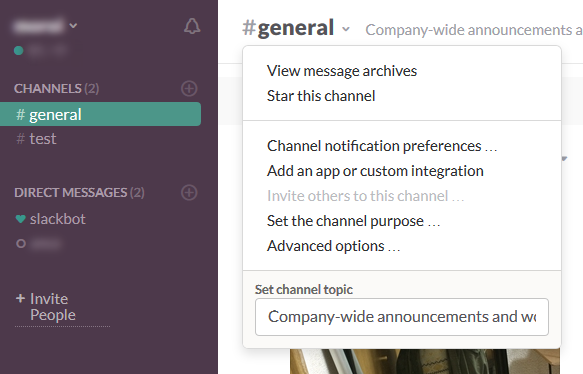Click Invite People link
This screenshot has height=374, width=583.
tap(53, 307)
